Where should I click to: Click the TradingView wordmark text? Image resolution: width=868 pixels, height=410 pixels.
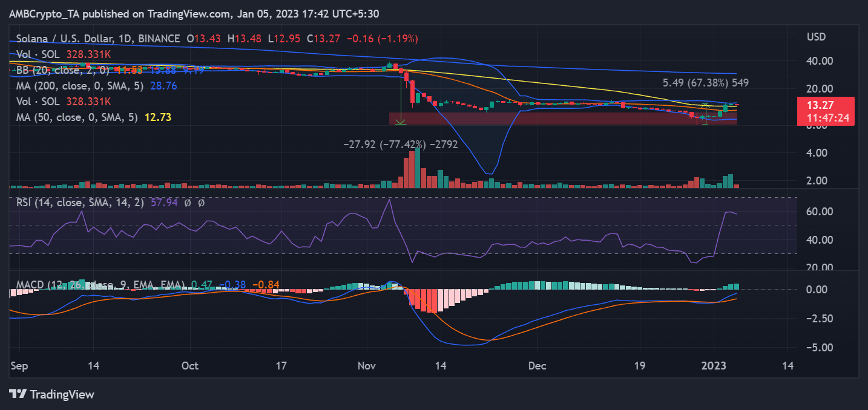click(x=62, y=395)
